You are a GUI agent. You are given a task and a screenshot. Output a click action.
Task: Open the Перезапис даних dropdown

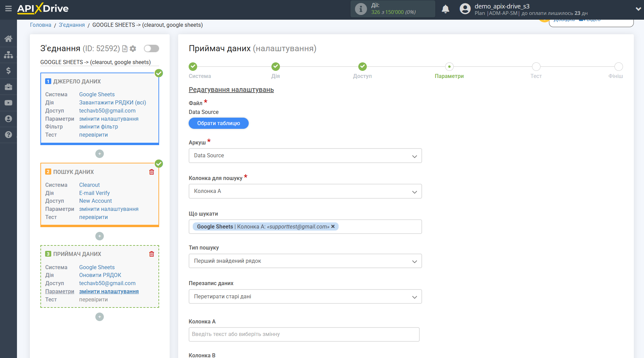(x=305, y=296)
